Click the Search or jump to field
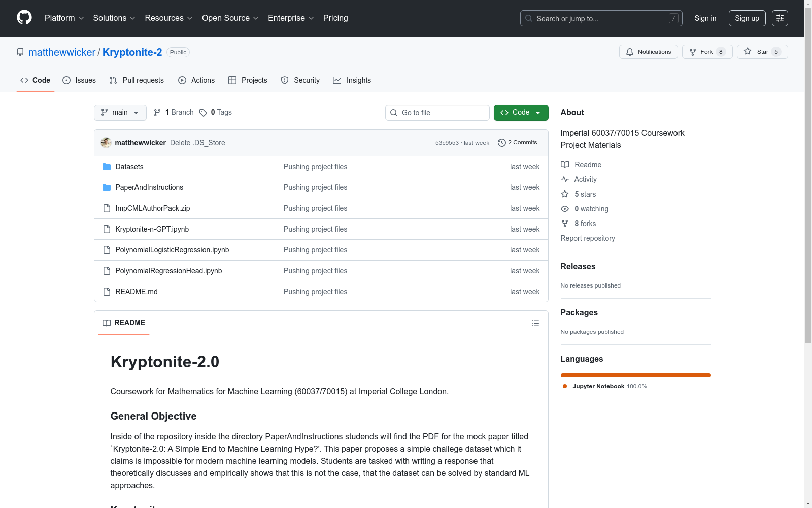Viewport: 812px width, 508px height. click(x=601, y=18)
